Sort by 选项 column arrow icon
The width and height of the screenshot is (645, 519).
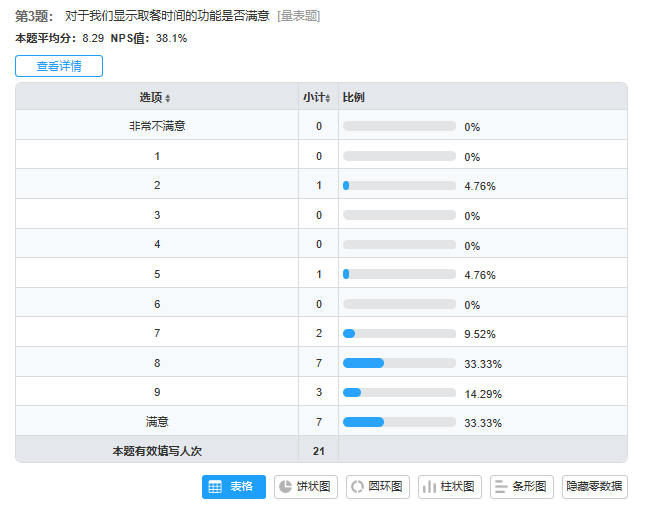168,98
